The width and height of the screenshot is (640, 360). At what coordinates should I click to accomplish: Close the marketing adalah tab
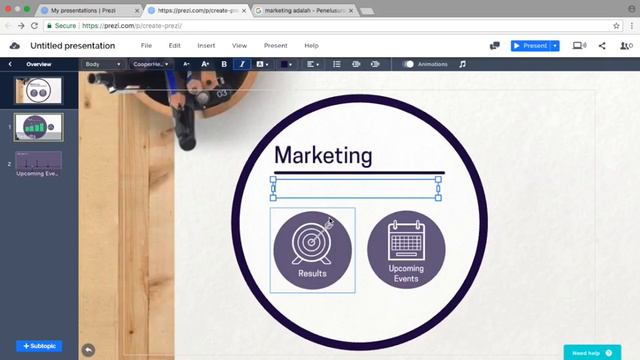point(351,11)
